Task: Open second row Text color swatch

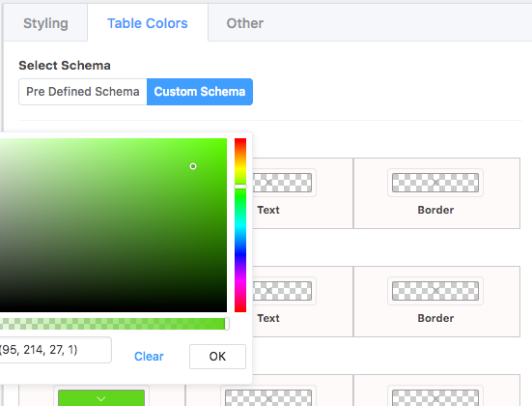Action: (282, 291)
